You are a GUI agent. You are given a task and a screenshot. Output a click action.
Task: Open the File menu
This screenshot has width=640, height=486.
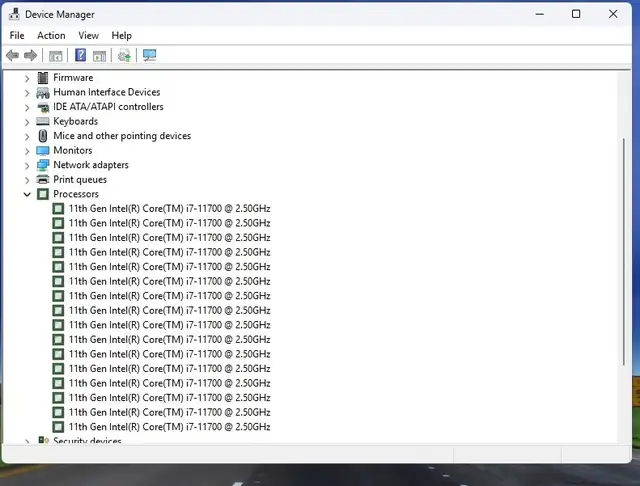(17, 36)
